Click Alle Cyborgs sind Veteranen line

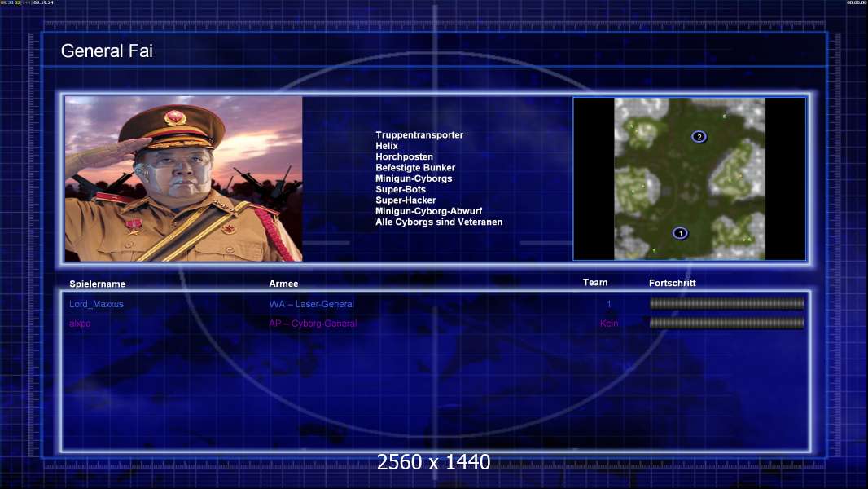pos(439,222)
